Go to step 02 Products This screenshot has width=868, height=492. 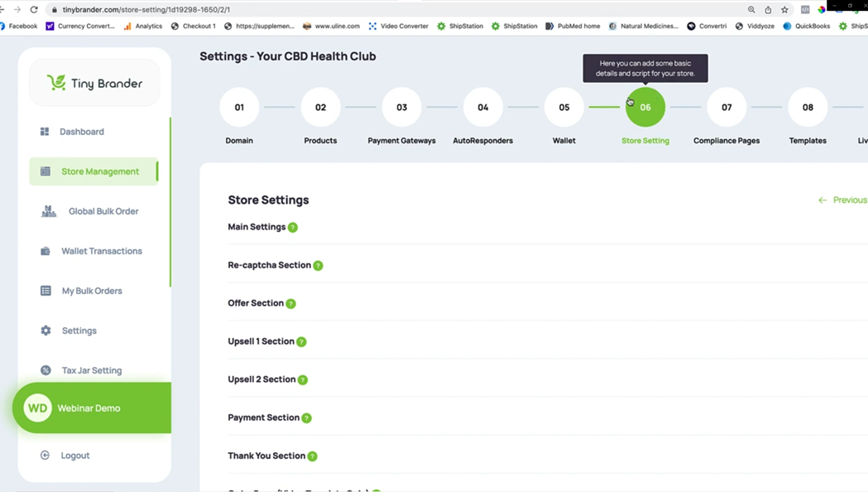coord(320,107)
